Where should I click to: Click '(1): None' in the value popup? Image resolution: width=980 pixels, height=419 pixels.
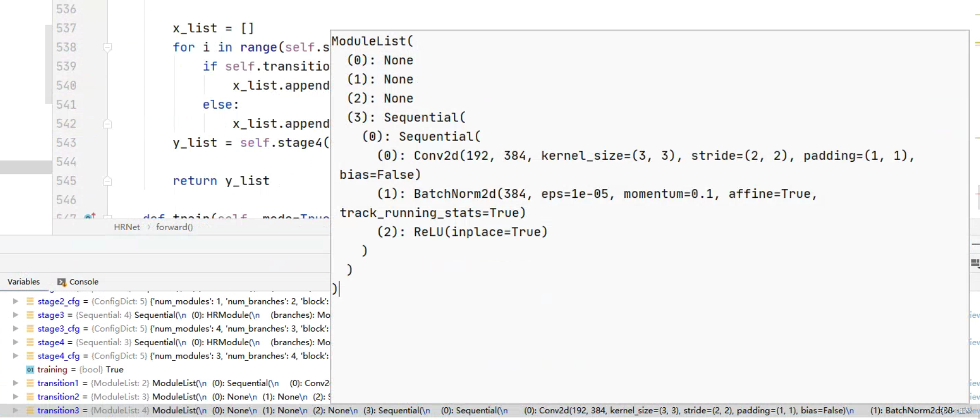pos(380,80)
